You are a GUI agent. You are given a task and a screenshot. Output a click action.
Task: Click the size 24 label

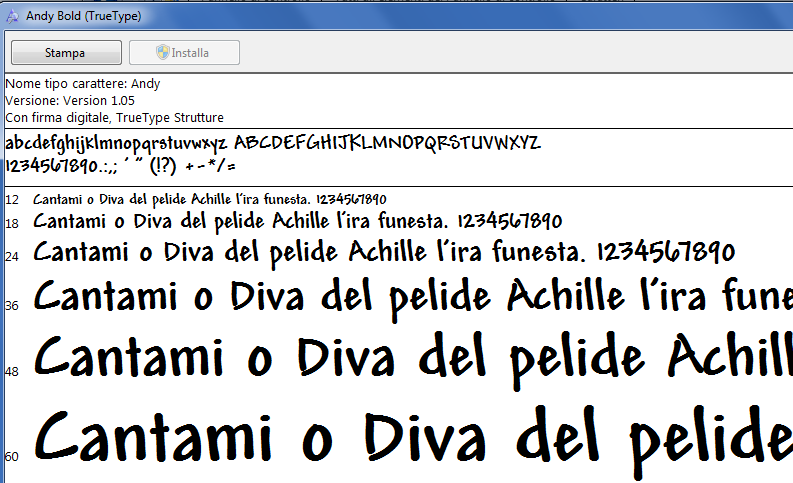12,257
